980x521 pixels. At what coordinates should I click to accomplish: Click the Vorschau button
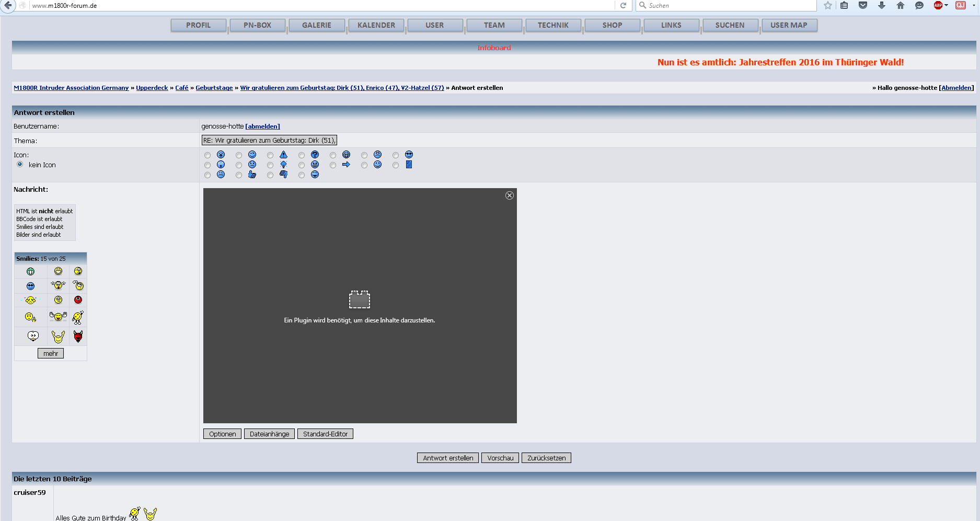click(500, 458)
